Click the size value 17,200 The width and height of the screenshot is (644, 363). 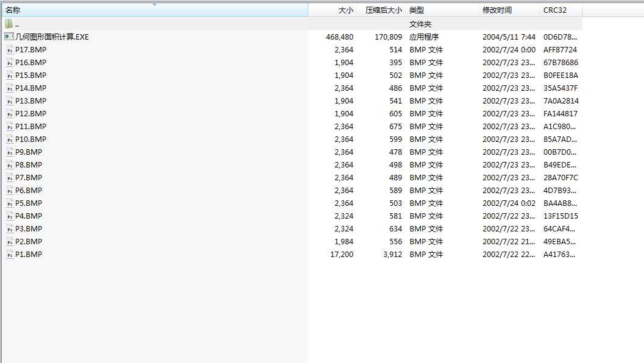click(x=342, y=254)
